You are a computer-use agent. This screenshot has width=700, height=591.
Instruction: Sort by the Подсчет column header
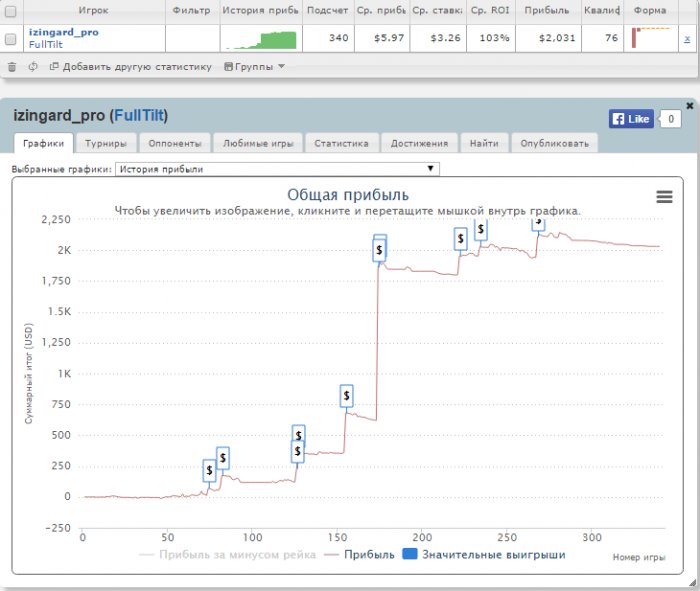[328, 10]
